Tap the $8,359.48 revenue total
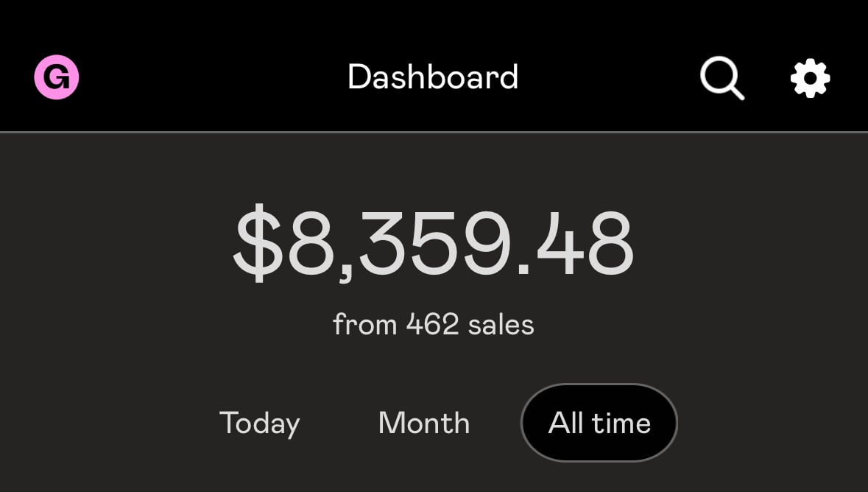 pyautogui.click(x=433, y=245)
